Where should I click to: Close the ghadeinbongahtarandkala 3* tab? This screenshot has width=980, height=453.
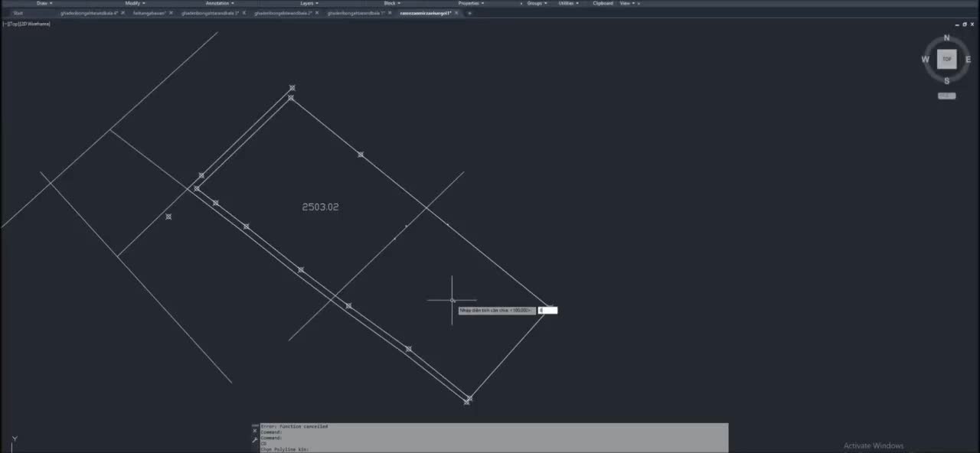coord(243,13)
